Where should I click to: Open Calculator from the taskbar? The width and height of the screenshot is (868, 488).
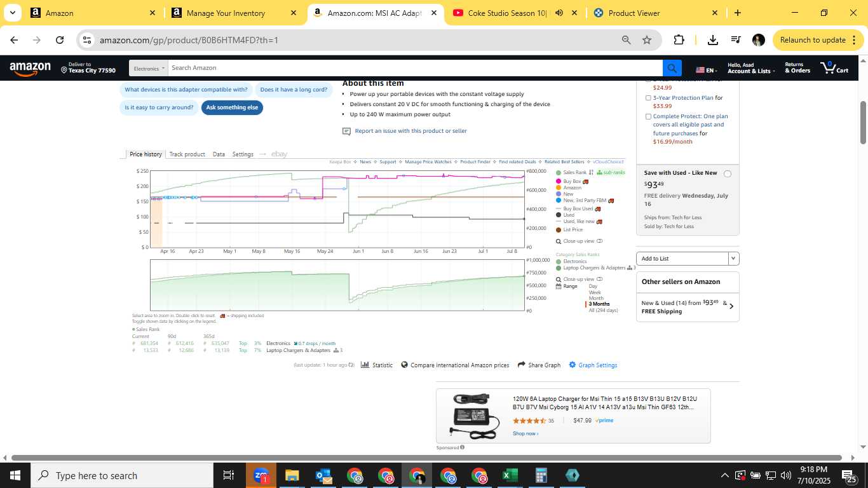(x=541, y=475)
